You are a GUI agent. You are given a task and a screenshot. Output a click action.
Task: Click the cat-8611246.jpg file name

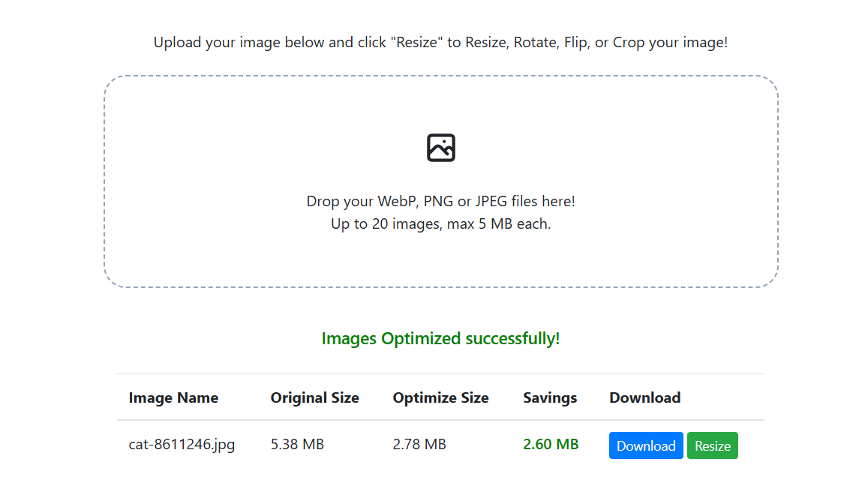point(182,445)
